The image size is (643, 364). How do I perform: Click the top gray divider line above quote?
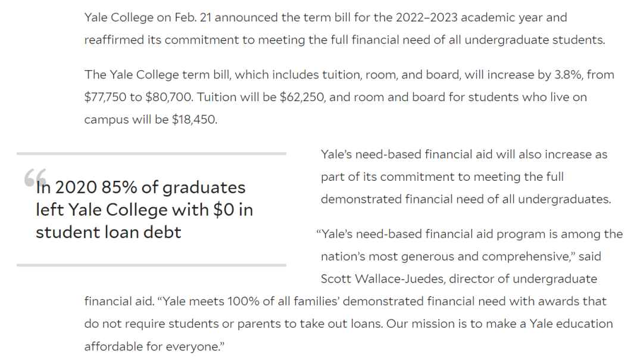coord(151,153)
